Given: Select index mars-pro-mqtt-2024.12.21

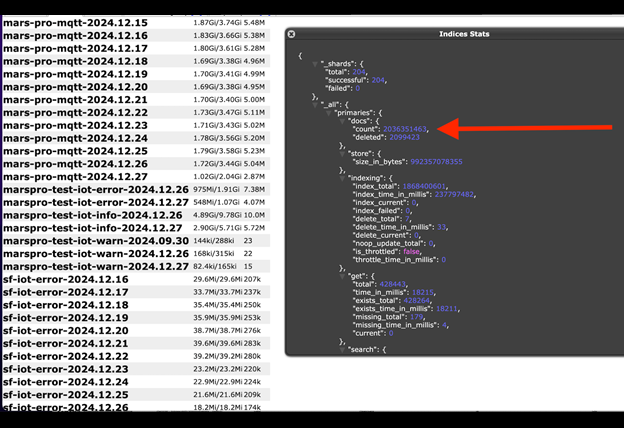Looking at the screenshot, I should [75, 99].
